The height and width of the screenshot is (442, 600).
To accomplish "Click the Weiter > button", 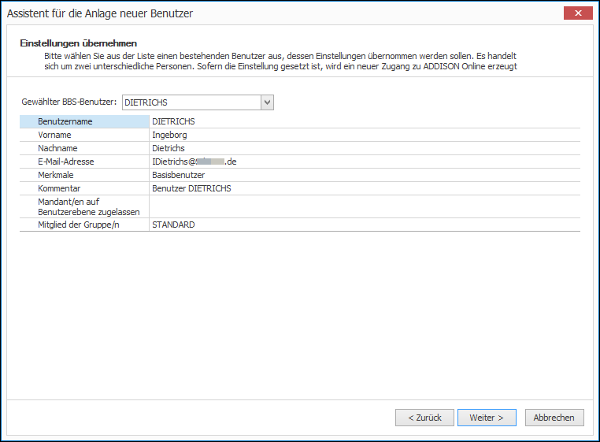I will [x=486, y=418].
